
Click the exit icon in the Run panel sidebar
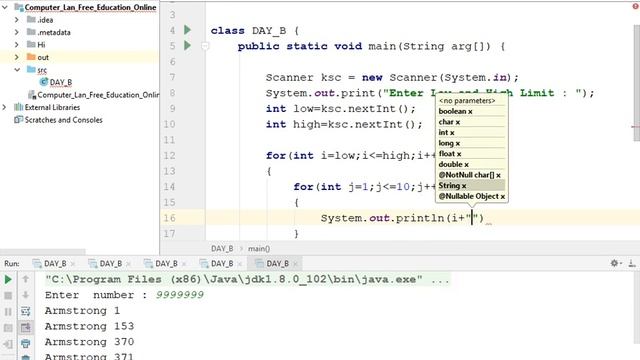pos(8,344)
